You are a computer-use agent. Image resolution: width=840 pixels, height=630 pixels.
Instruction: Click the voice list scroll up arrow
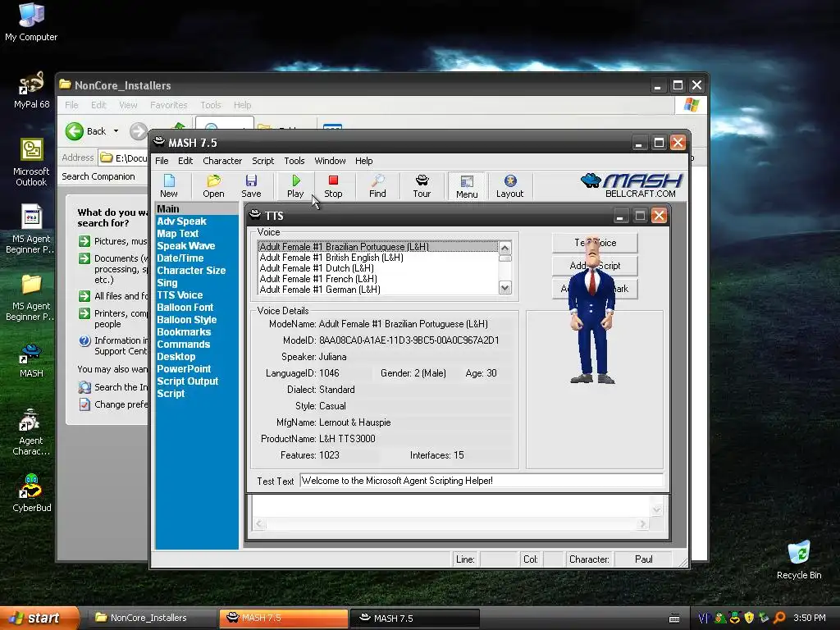[x=504, y=248]
